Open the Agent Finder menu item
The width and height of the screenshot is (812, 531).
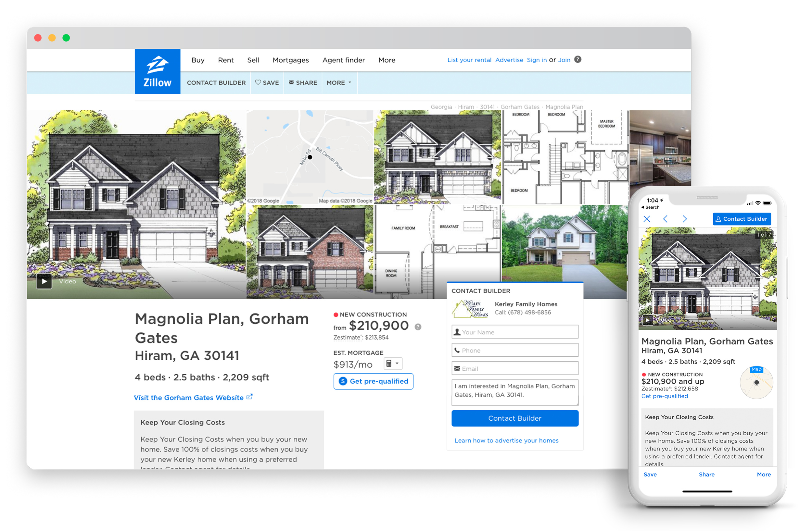tap(343, 60)
